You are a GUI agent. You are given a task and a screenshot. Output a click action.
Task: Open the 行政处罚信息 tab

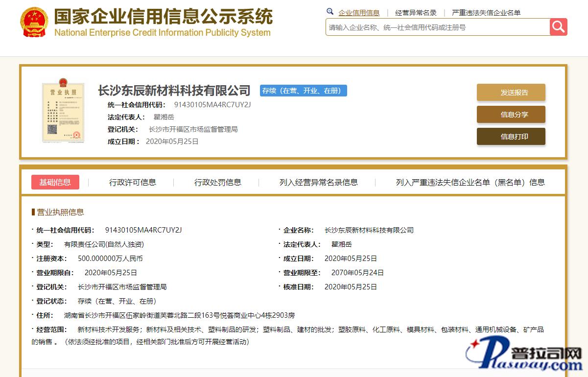tap(218, 182)
